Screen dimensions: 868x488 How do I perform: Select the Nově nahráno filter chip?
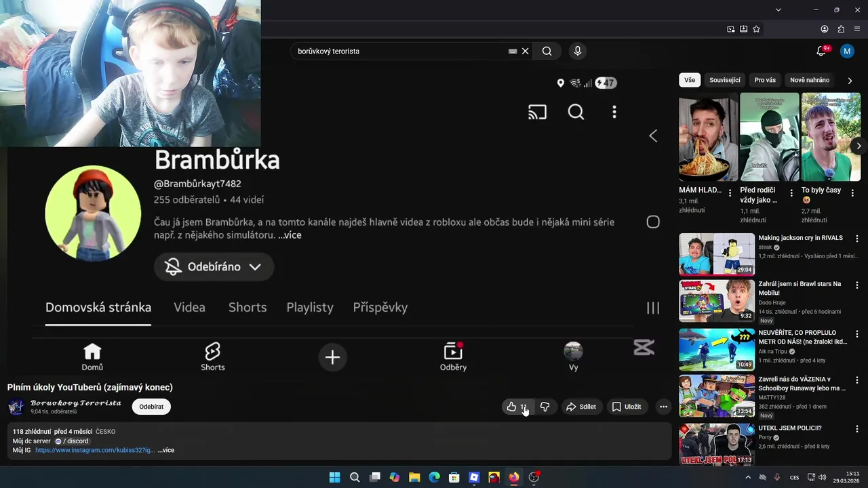[x=810, y=80]
